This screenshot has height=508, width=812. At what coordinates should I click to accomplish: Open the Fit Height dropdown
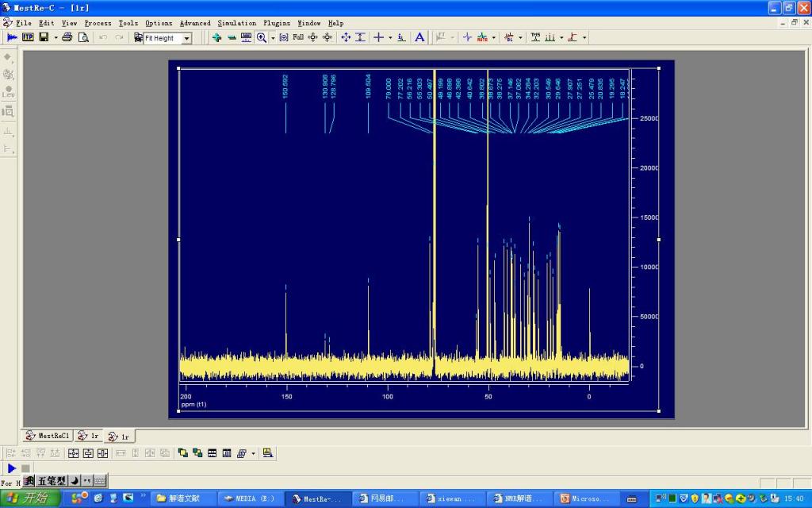pyautogui.click(x=187, y=38)
